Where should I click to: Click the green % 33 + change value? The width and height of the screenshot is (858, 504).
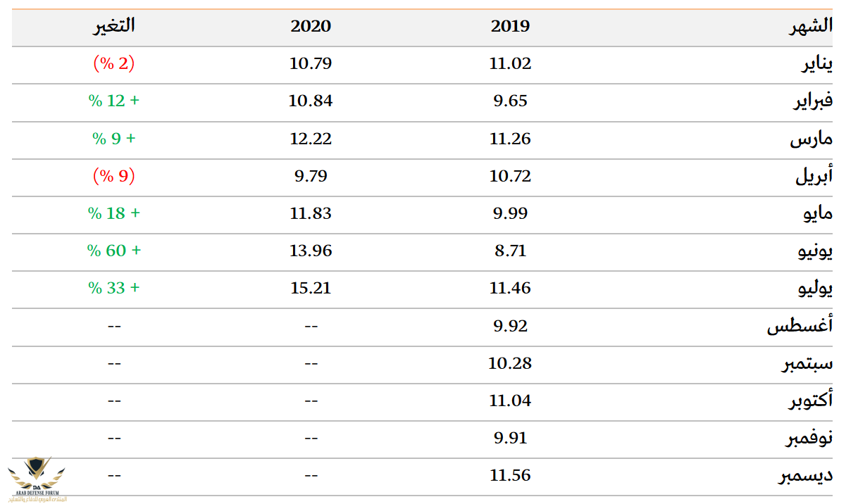[x=113, y=288]
